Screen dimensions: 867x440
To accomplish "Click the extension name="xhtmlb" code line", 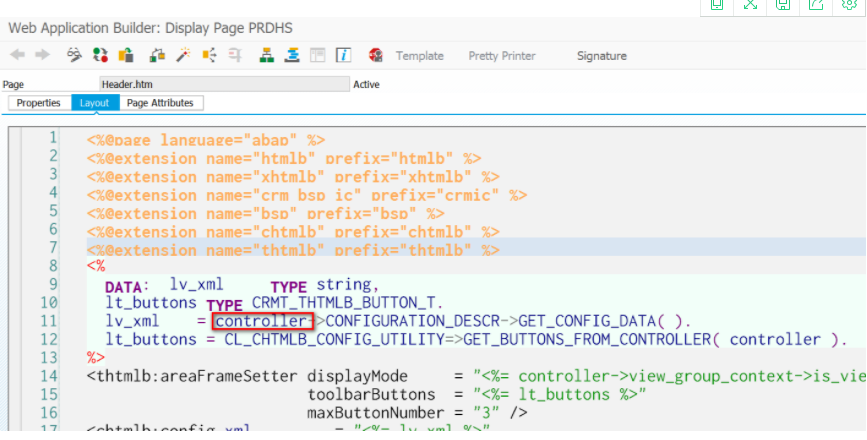I will click(293, 177).
